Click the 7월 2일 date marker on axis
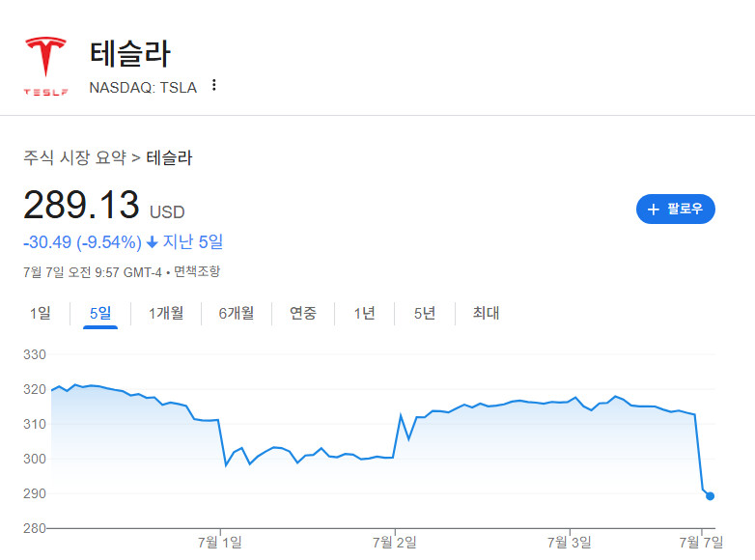Screen dimensions: 755x560 (395, 545)
